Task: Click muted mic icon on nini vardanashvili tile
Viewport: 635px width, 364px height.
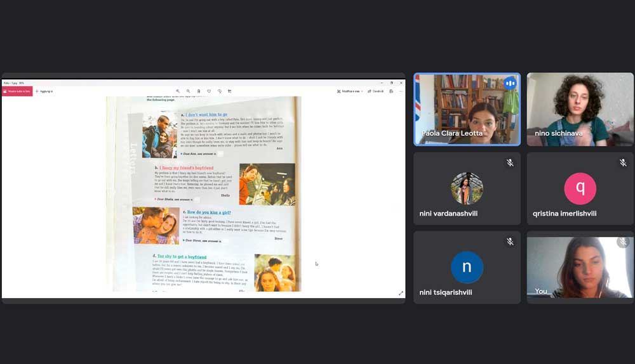Action: coord(510,163)
